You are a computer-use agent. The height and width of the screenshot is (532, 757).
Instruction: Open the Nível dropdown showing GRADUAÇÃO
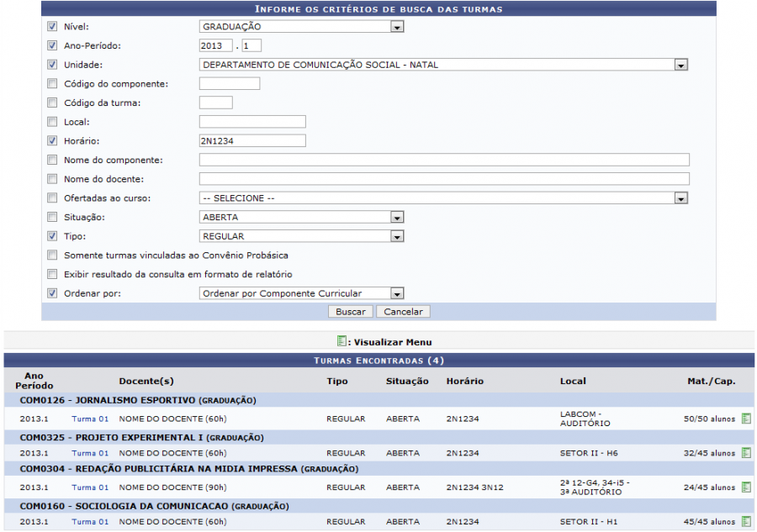[301, 27]
